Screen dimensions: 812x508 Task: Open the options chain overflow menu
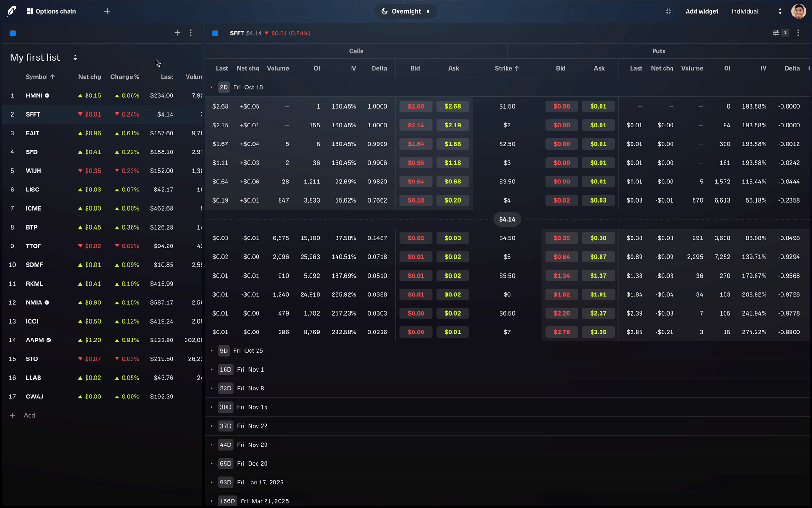(798, 33)
